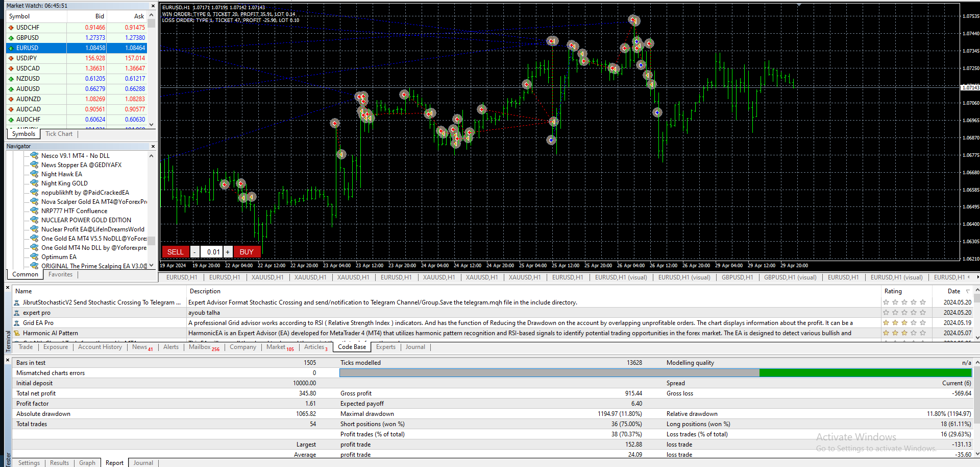Click the JibrutStochasticV2 expert icon in Code Base
The height and width of the screenshot is (467, 980).
[17, 302]
